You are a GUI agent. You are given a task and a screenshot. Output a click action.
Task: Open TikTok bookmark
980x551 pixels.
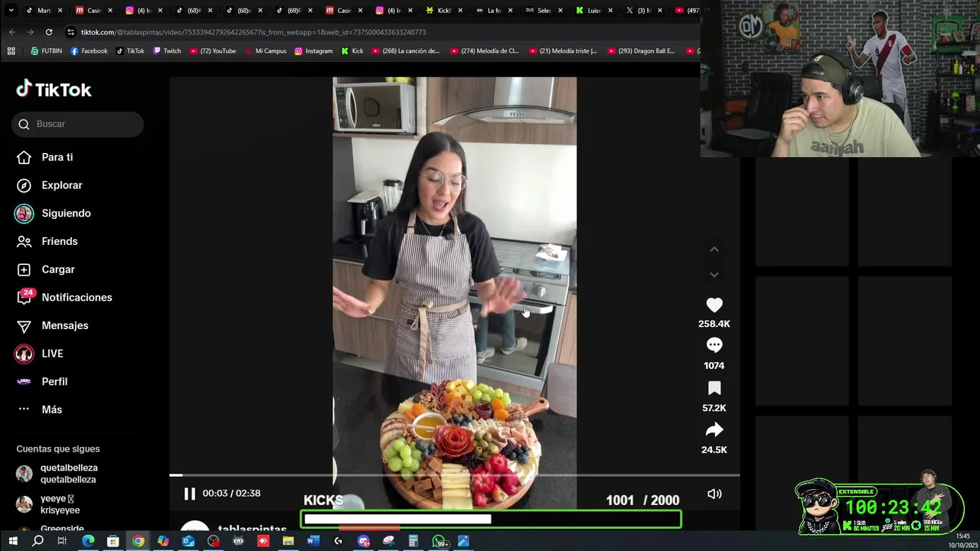click(x=130, y=51)
